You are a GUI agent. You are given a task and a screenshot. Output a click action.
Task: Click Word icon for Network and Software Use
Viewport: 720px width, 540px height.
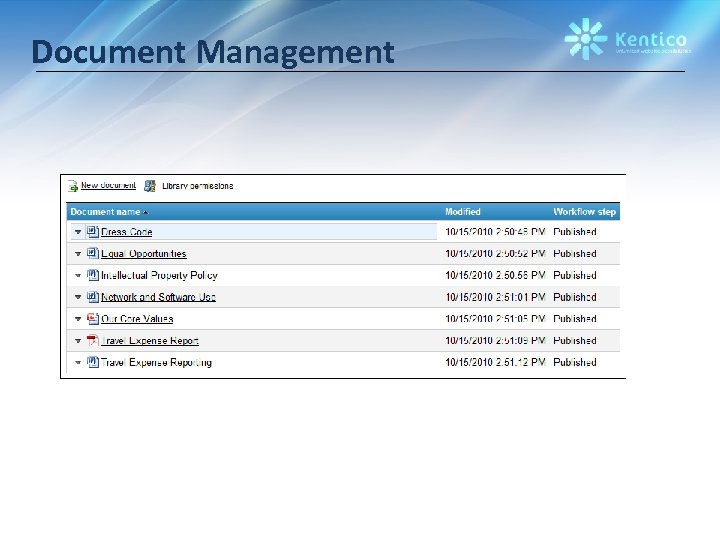pos(93,297)
